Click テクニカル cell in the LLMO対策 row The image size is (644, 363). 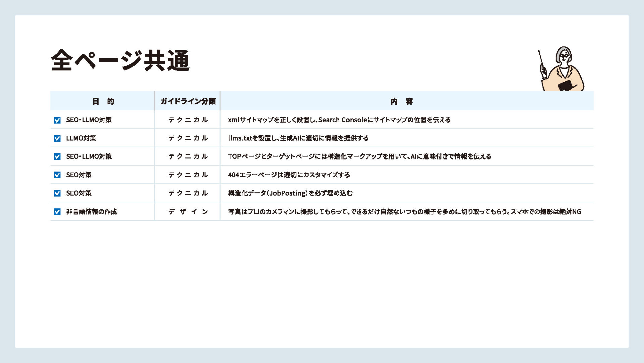(188, 138)
